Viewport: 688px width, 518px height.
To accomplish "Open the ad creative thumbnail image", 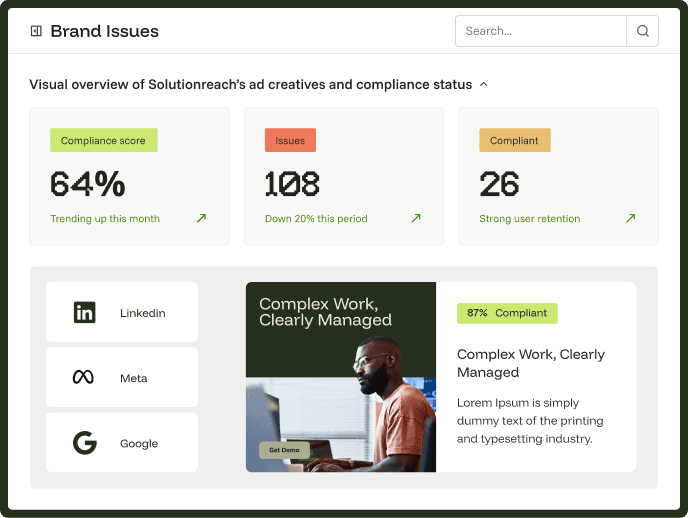I will point(341,377).
